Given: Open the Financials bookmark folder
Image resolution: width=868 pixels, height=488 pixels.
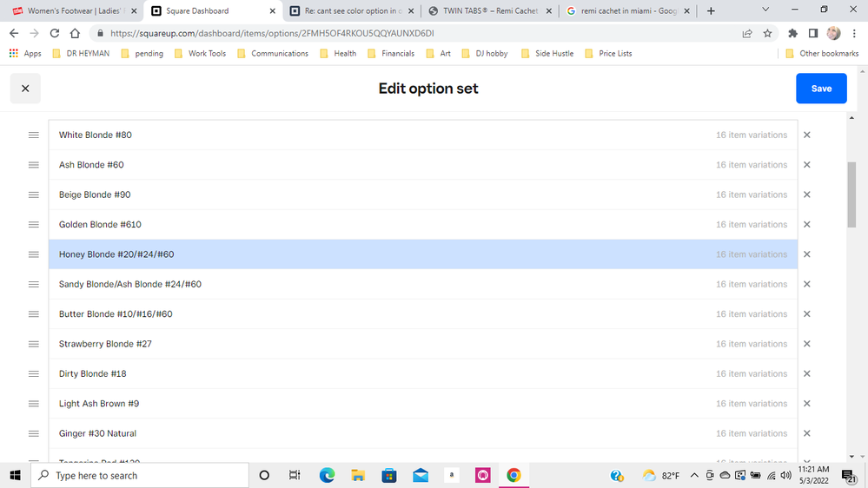Looking at the screenshot, I should (390, 53).
